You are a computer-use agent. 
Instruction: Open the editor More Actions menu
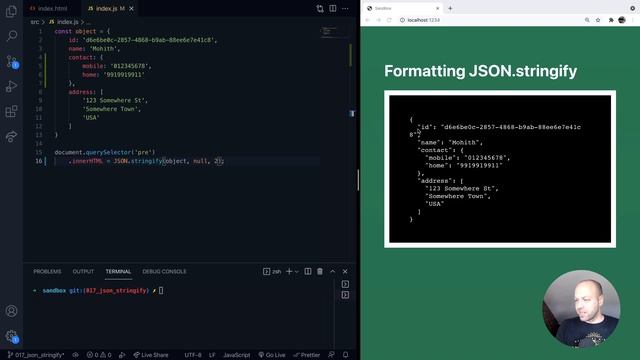(345, 9)
